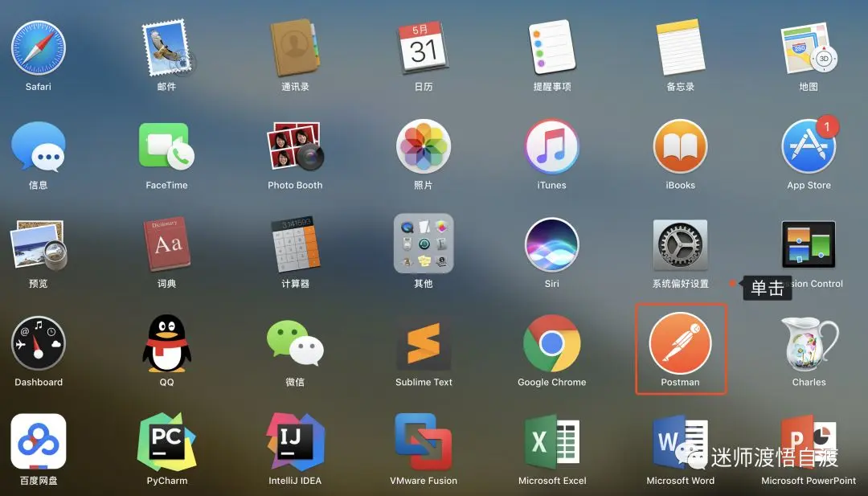Open Photo Booth app

[295, 146]
